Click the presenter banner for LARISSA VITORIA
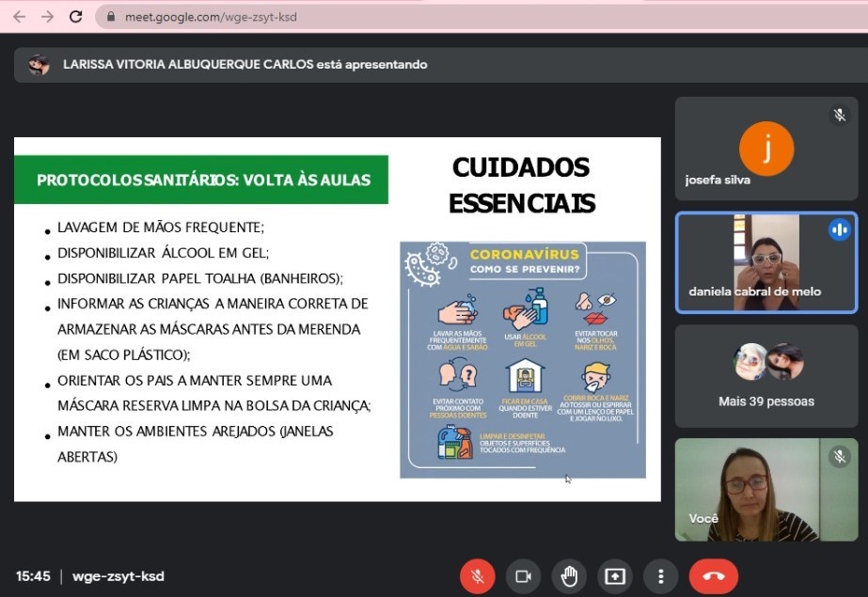Screen dimensions: 868x597 click(245, 65)
